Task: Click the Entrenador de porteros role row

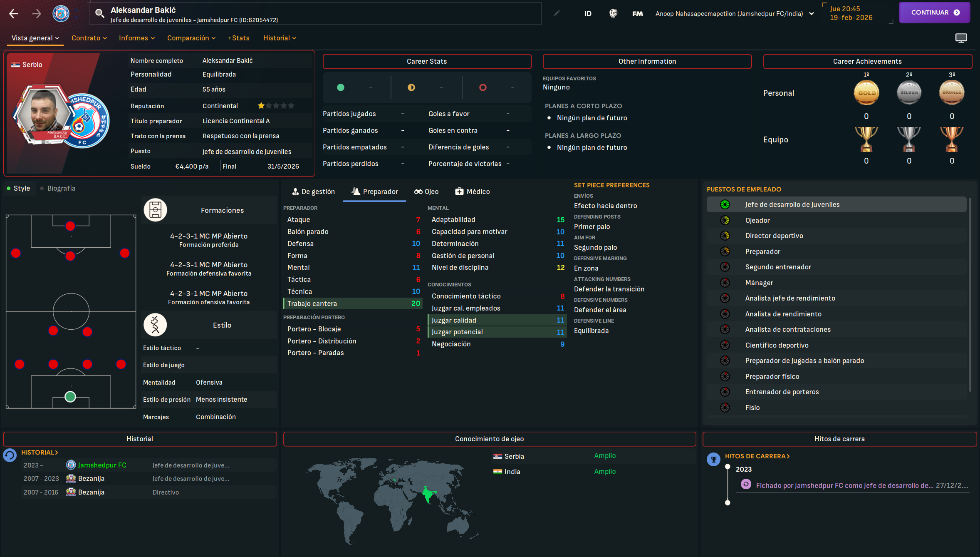Action: pyautogui.click(x=836, y=392)
